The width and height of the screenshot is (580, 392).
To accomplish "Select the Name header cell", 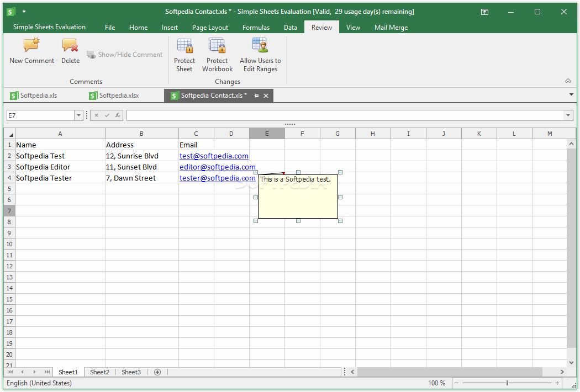I will pyautogui.click(x=60, y=145).
